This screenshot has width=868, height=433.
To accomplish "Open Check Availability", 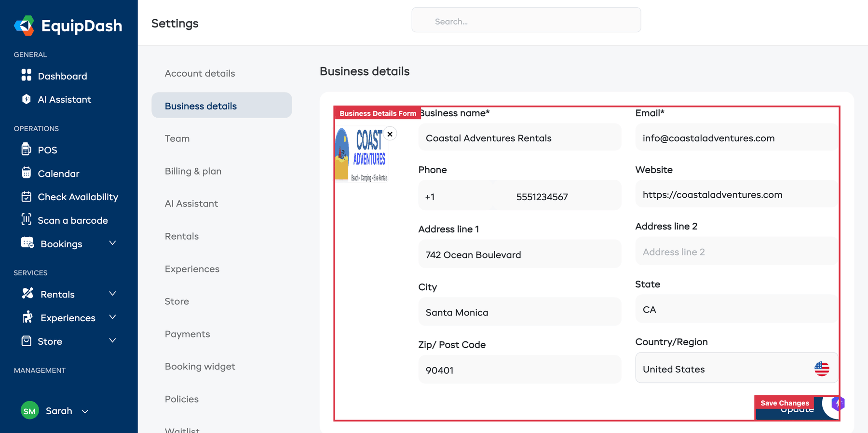I will point(69,197).
